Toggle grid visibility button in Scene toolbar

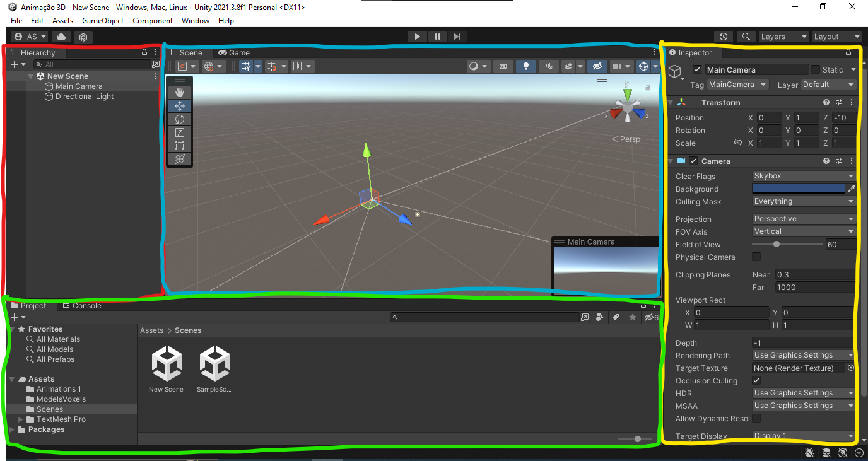[246, 66]
